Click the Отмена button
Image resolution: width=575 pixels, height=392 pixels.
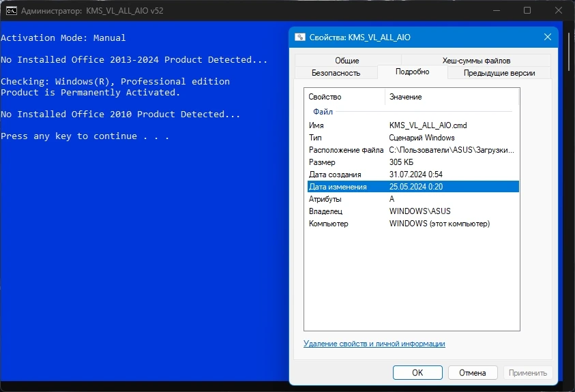pos(472,373)
